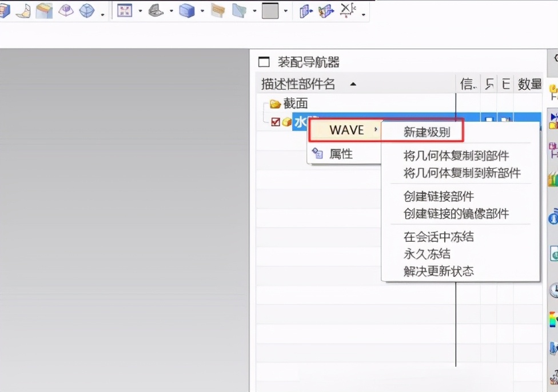Click 创建链接部件 in the submenu
This screenshot has height=392, width=558.
[x=439, y=196]
